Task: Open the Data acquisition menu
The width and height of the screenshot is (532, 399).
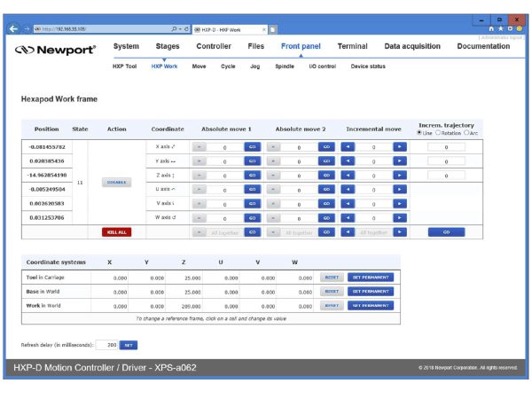Action: [x=413, y=46]
